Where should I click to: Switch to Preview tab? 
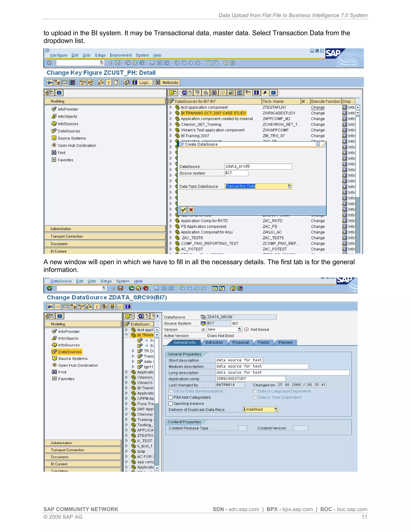click(286, 342)
